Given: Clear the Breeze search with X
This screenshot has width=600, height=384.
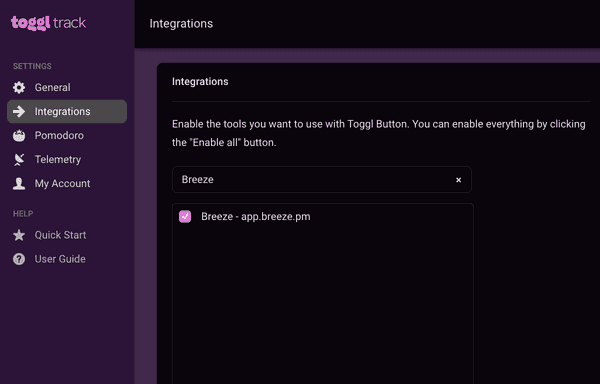Looking at the screenshot, I should click(458, 180).
